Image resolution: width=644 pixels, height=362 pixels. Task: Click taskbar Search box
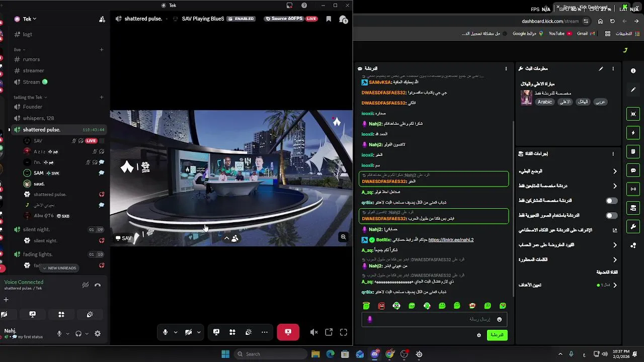pos(270,354)
